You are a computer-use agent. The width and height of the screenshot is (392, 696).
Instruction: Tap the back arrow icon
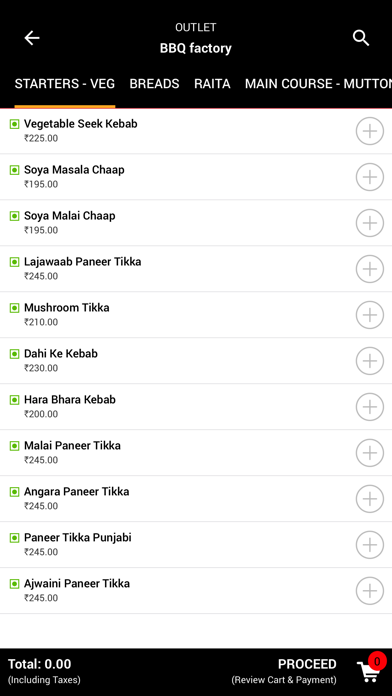[x=32, y=38]
